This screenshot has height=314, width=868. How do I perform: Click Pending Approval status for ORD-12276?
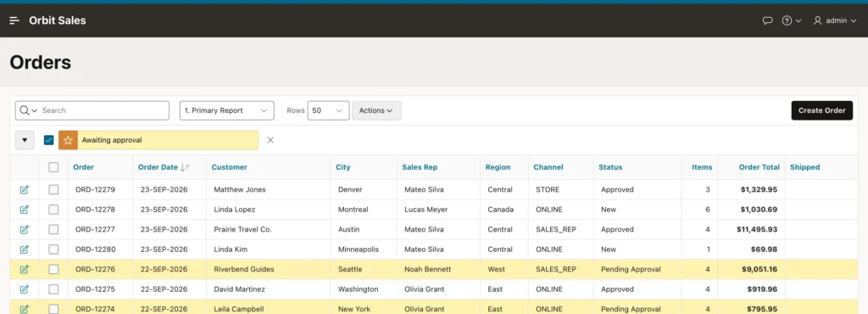coord(631,269)
